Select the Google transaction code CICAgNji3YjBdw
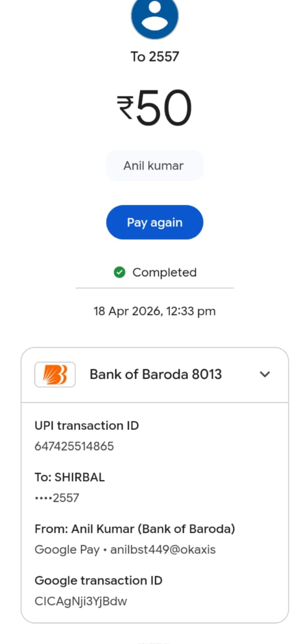 point(81,601)
